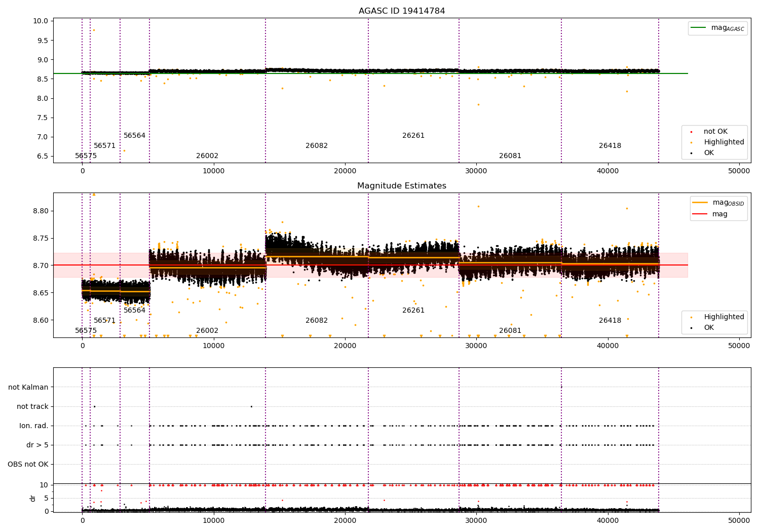Image resolution: width=760 pixels, height=532 pixels.
Task: Click the y-axis tick label 10.0
Action: point(41,21)
